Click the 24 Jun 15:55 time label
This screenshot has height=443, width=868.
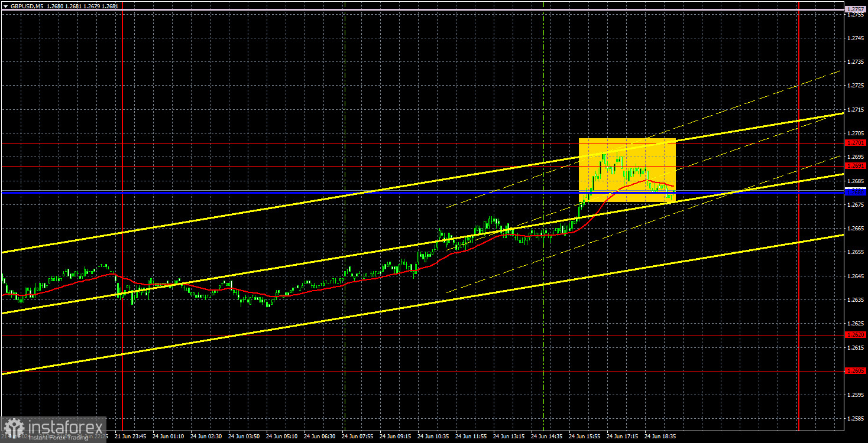click(x=586, y=437)
